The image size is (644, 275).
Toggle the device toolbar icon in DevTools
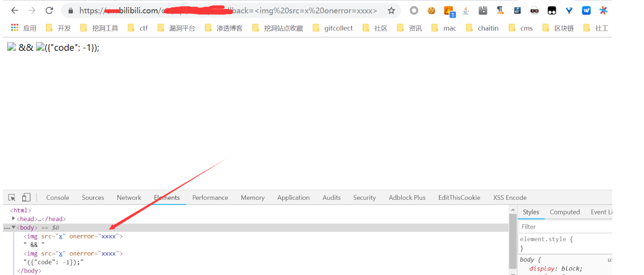tap(26, 198)
